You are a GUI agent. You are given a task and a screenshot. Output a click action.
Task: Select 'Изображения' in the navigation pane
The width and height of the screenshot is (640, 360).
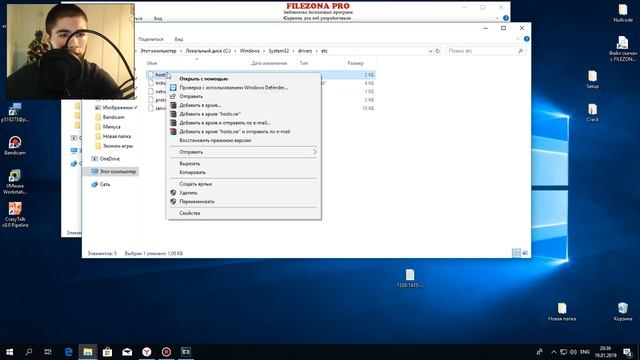point(118,108)
